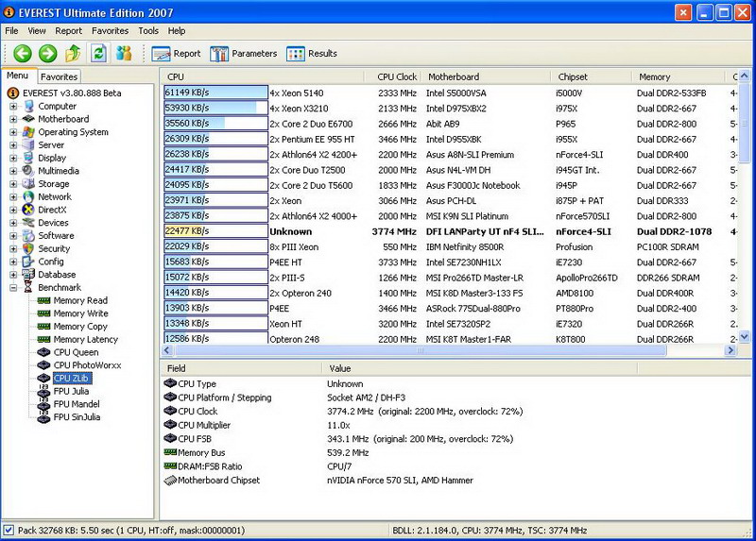Expand the Computer tree node
Viewport: 756px width, 541px height.
tap(13, 106)
